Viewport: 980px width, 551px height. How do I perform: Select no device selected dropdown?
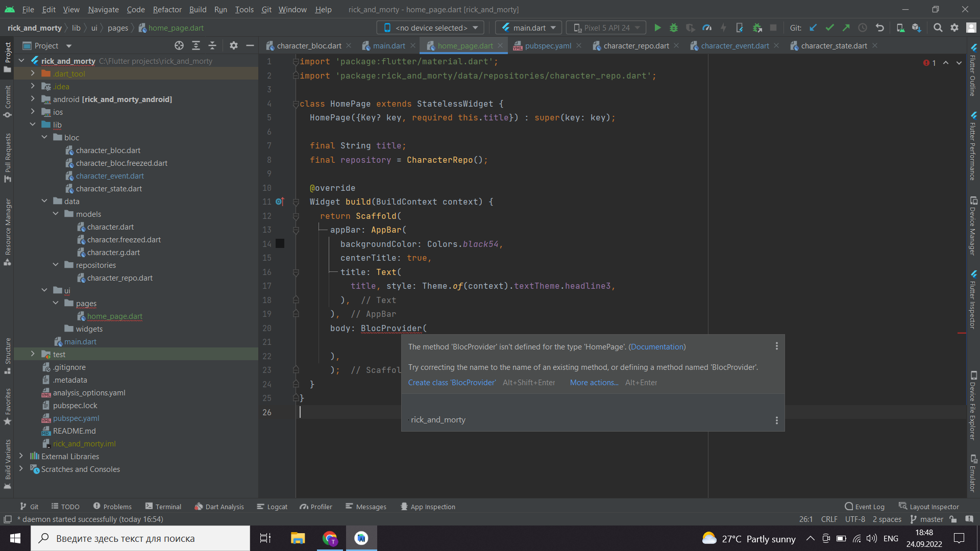429,28
